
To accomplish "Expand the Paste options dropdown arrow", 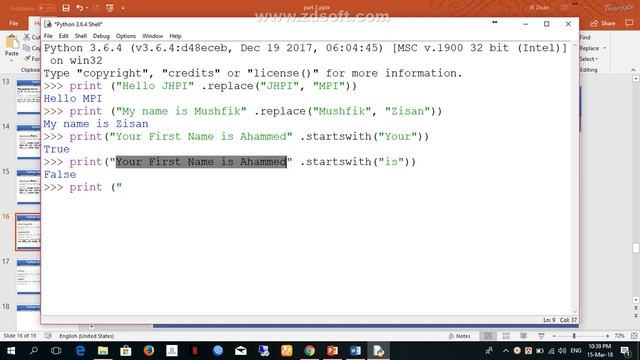I will (12, 60).
